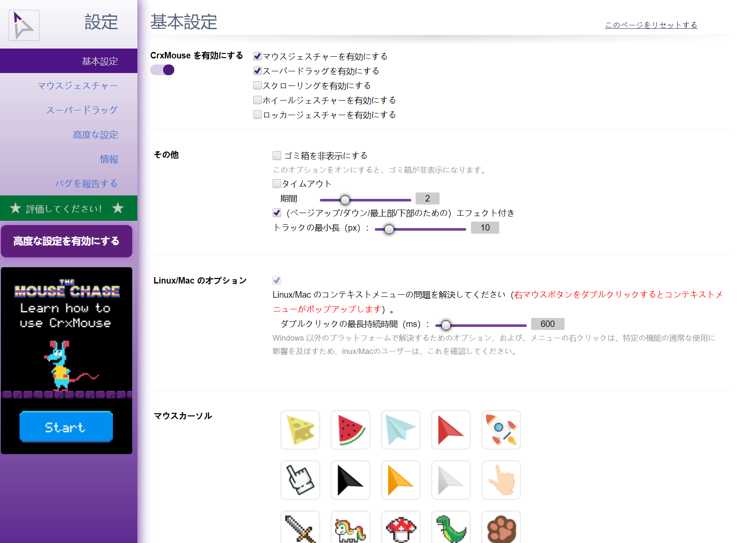Click the double-click duration field showing 600
Screen dimensions: 756x543
pos(548,324)
